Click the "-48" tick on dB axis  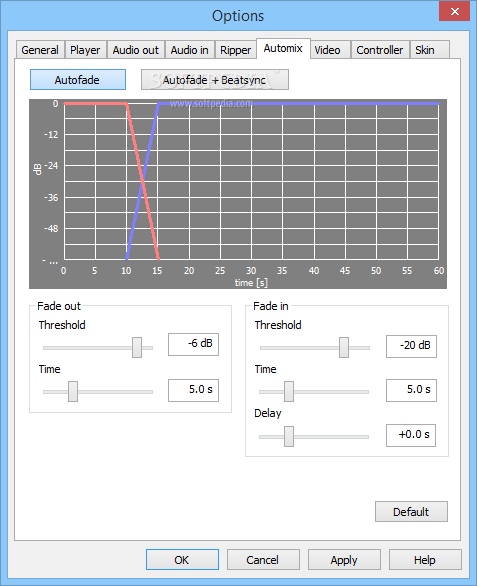pyautogui.click(x=52, y=228)
